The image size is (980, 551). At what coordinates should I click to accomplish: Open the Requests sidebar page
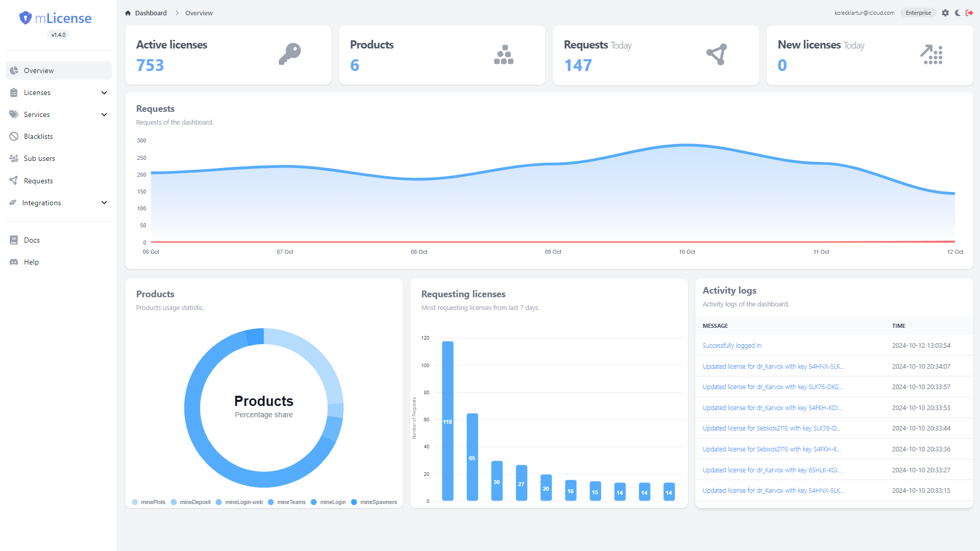click(x=38, y=181)
